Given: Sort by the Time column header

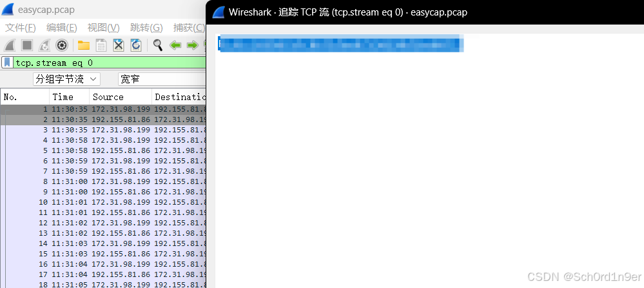Looking at the screenshot, I should (x=70, y=97).
